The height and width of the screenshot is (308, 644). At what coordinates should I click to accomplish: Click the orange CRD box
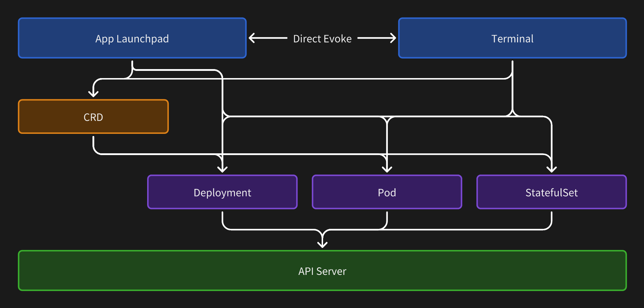pyautogui.click(x=93, y=117)
